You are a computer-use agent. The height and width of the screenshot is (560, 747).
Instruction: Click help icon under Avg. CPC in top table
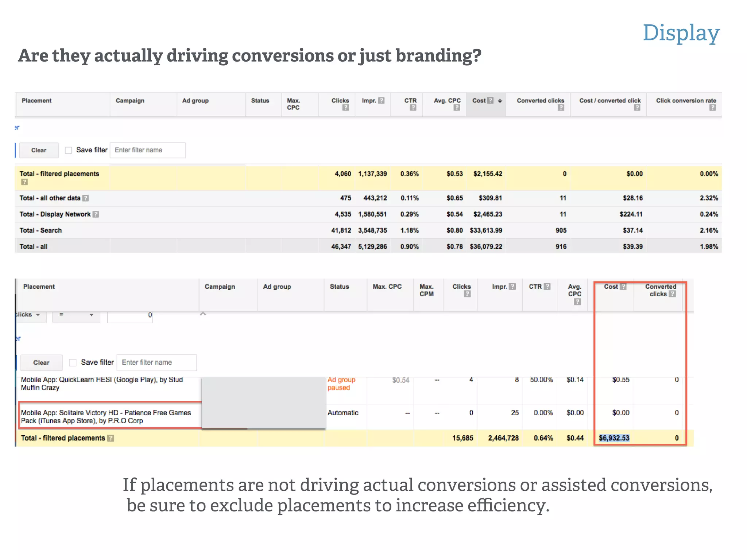457,108
